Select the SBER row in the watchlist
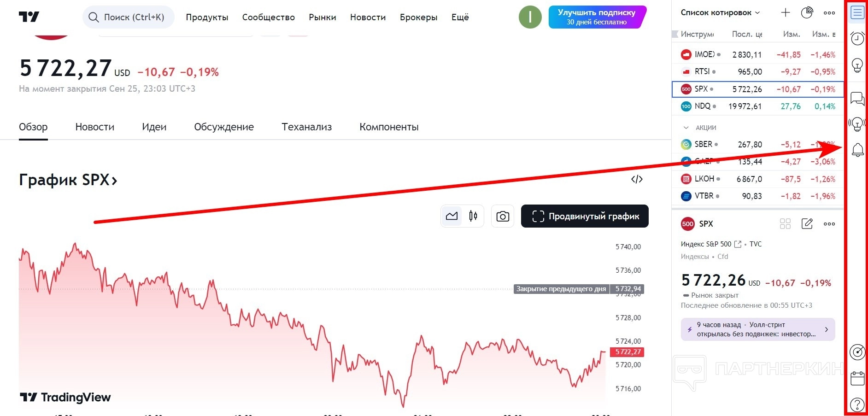The height and width of the screenshot is (416, 868). coord(758,145)
